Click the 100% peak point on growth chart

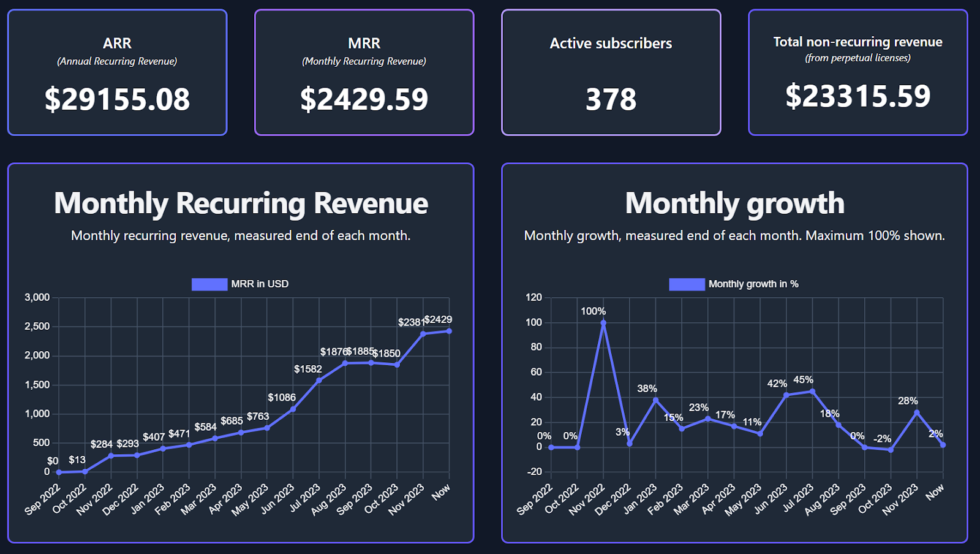tap(603, 323)
